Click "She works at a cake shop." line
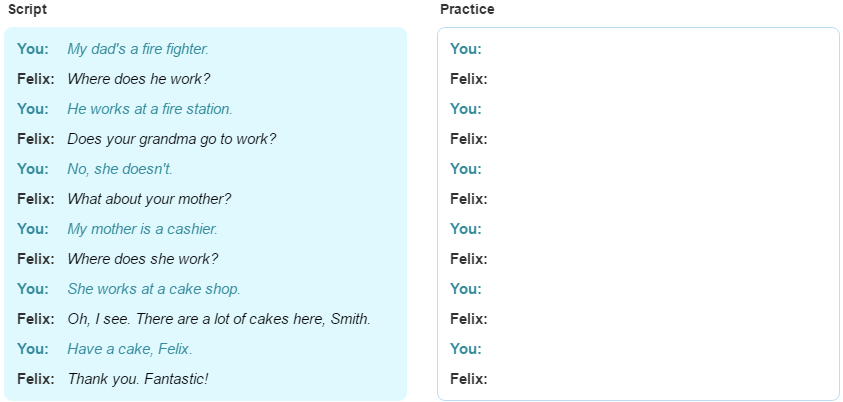This screenshot has width=843, height=402. pyautogui.click(x=154, y=289)
